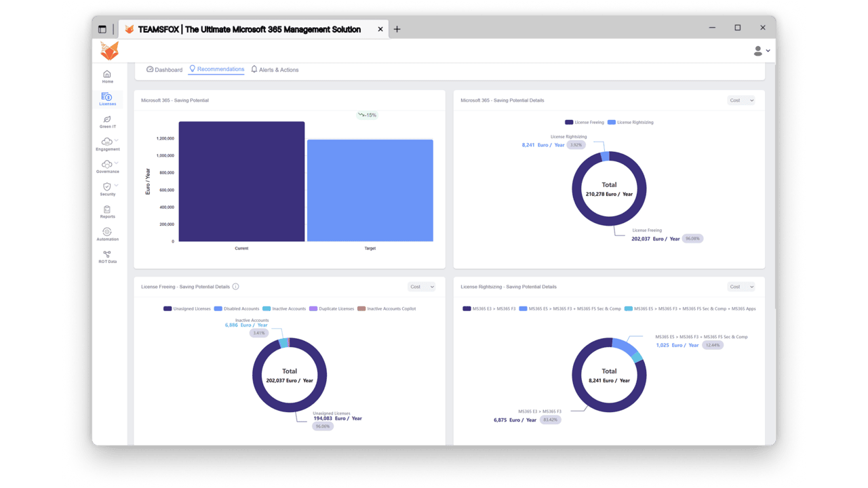Viewport: 868px width, 488px height.
Task: Expand the Governance submenu chevron
Action: click(117, 163)
